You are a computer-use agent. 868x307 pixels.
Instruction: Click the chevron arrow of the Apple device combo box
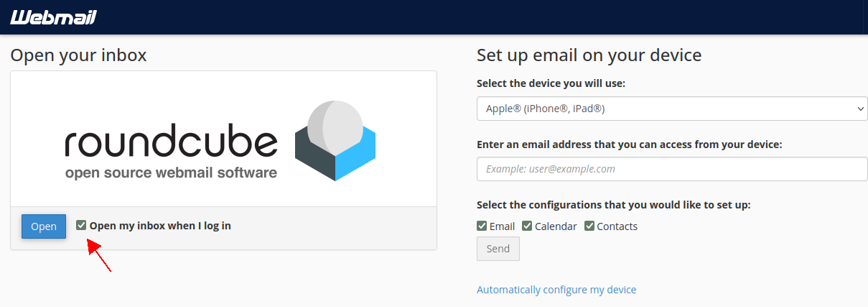point(861,109)
